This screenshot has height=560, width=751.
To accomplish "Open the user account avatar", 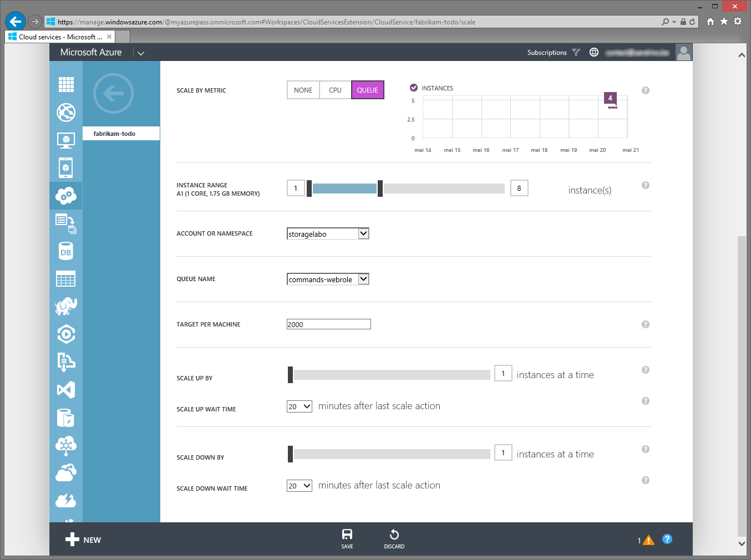I will (x=684, y=53).
